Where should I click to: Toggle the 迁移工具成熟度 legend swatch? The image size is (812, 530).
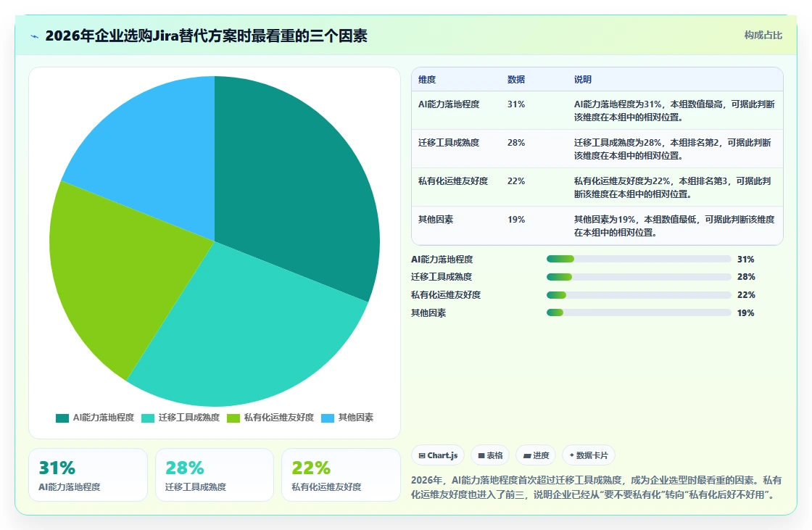(x=148, y=418)
